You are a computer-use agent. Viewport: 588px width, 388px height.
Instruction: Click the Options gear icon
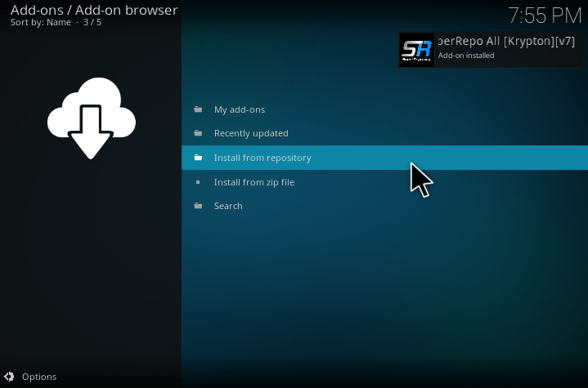pos(9,377)
